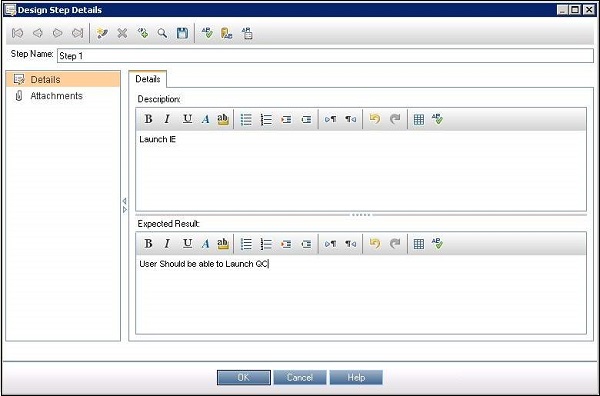
Task: Insert numbered list in Description editor
Action: (x=266, y=119)
